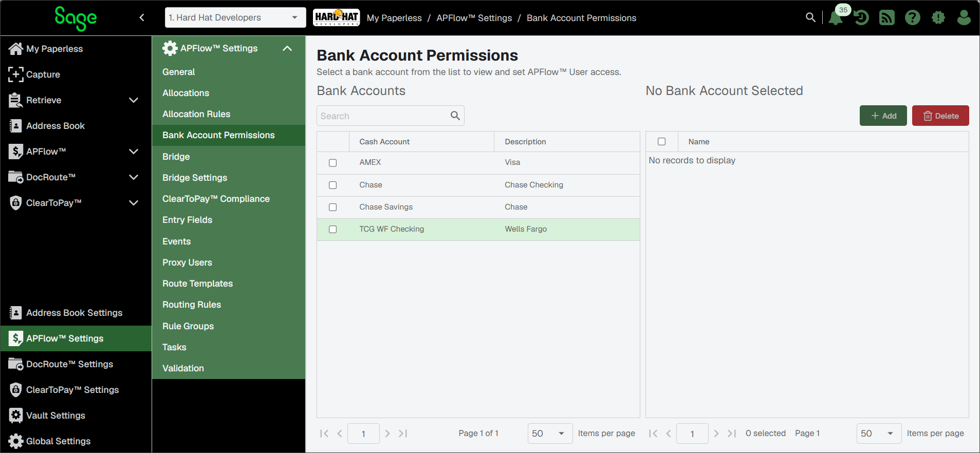Expand the ClearToPay menu chevron

click(134, 203)
